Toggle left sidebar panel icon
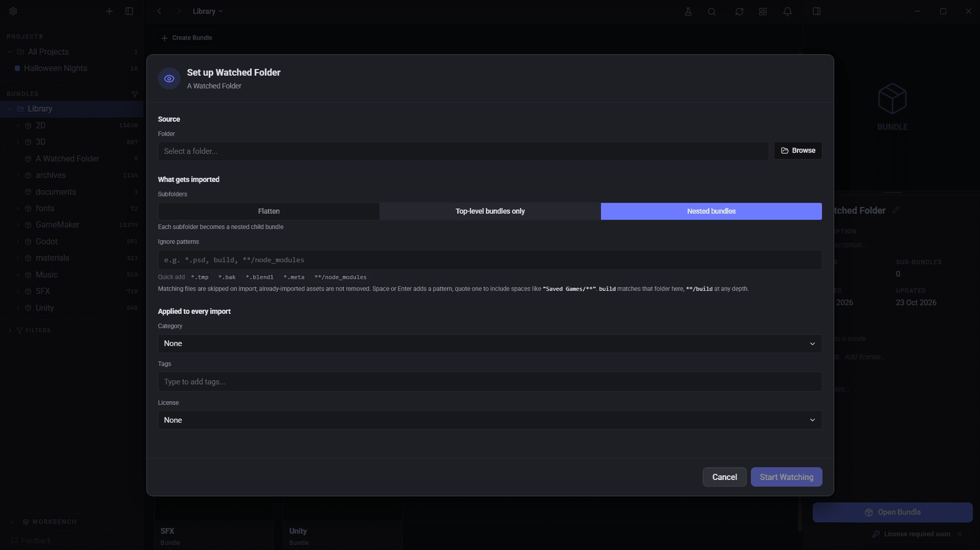 coord(129,11)
